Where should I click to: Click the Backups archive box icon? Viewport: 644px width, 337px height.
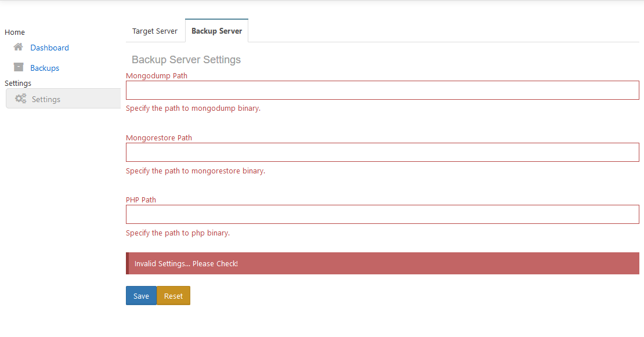point(19,67)
